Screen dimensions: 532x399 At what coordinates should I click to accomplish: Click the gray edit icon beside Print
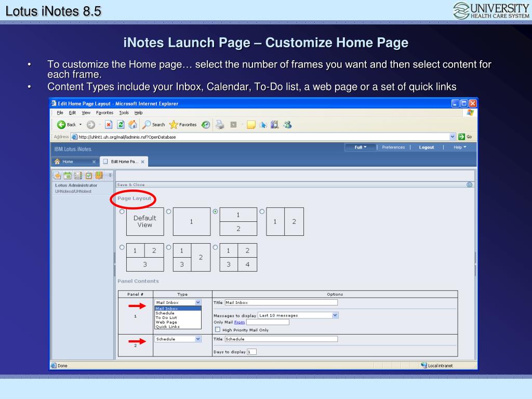(x=233, y=125)
